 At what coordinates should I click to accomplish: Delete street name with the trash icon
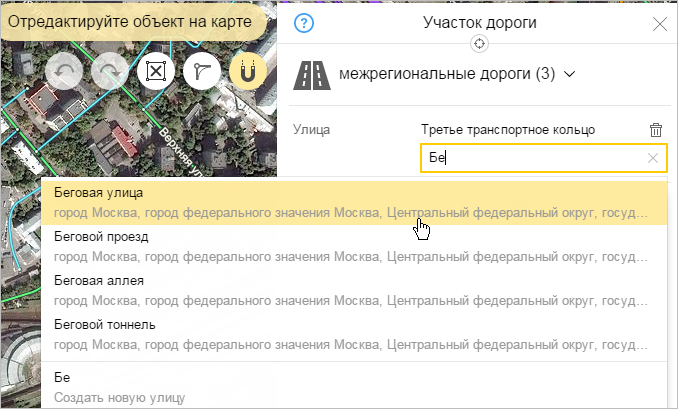[x=655, y=130]
